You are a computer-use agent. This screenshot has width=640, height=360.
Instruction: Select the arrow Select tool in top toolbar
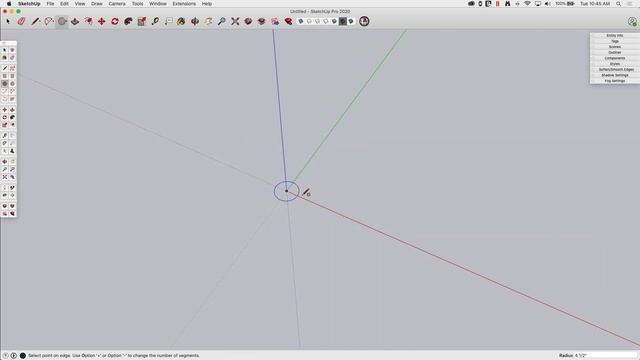8,21
